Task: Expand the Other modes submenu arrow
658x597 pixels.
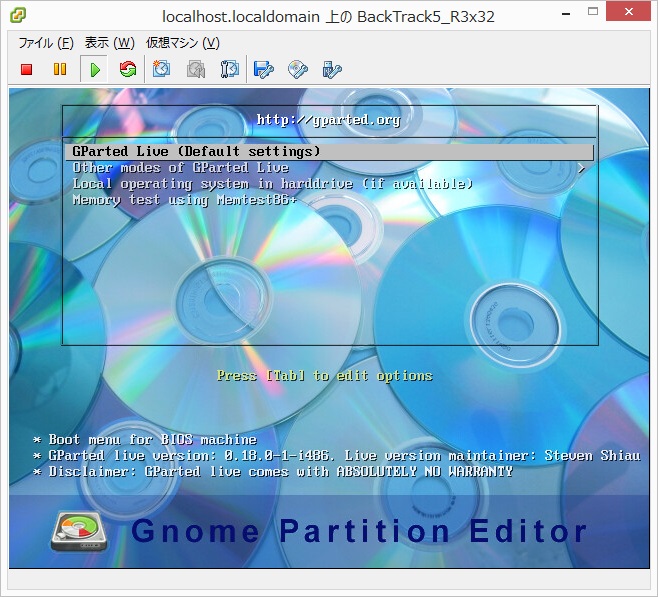Action: tap(581, 168)
